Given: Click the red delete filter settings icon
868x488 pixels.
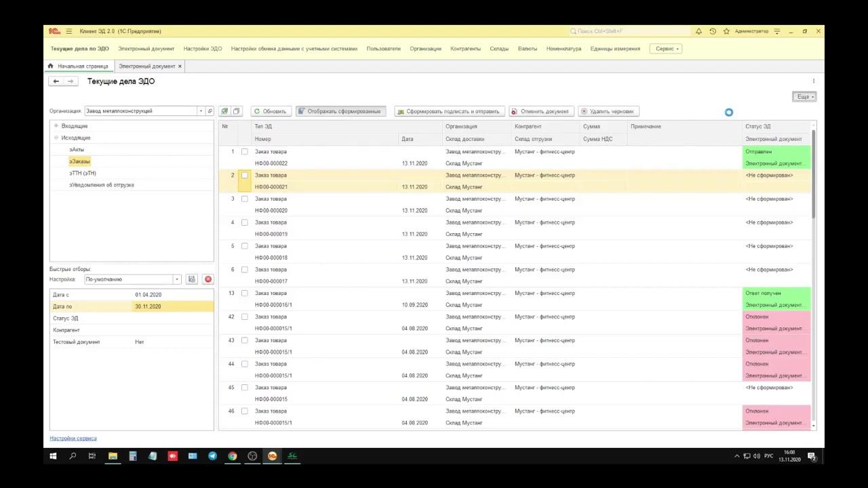Looking at the screenshot, I should (208, 279).
